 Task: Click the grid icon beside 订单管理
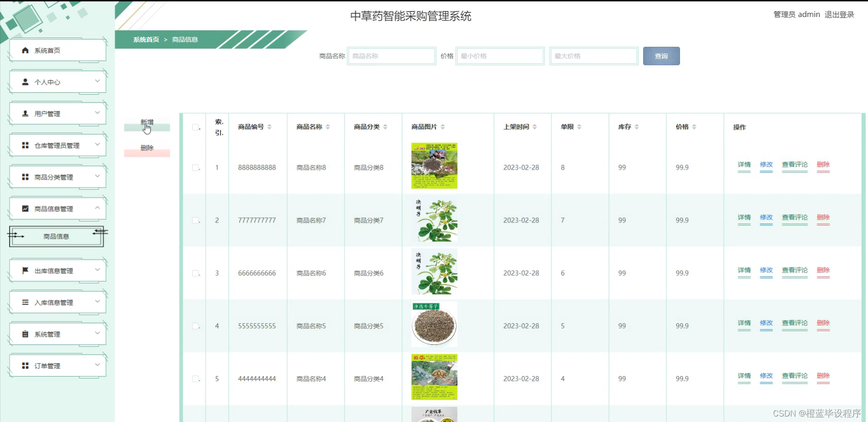tap(25, 366)
